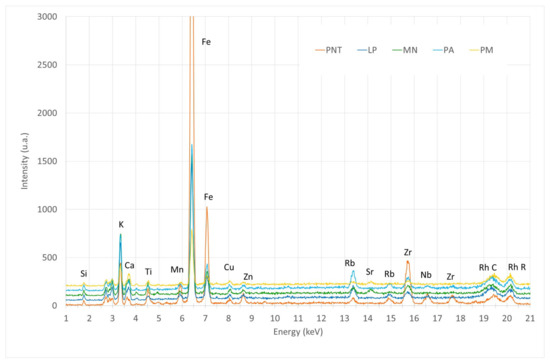Select the Nb peak label
Screen dimensions: 550x362
coord(426,275)
